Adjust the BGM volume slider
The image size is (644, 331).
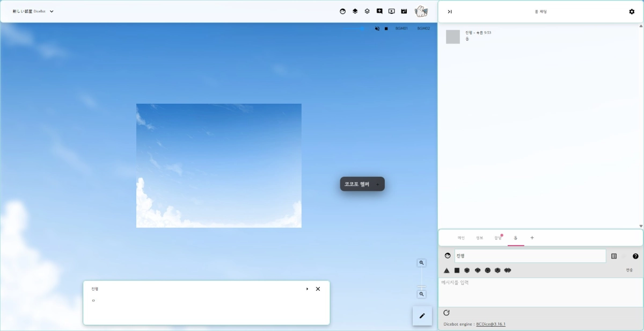(362, 28)
